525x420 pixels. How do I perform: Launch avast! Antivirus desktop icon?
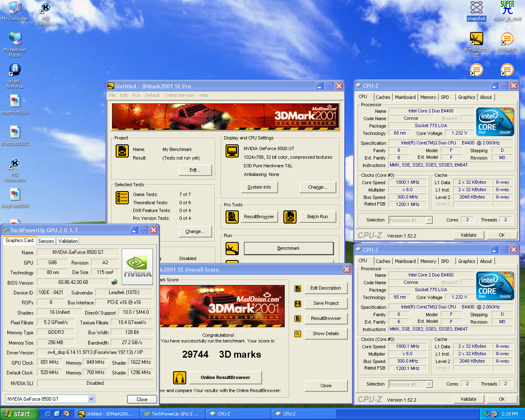point(15,76)
